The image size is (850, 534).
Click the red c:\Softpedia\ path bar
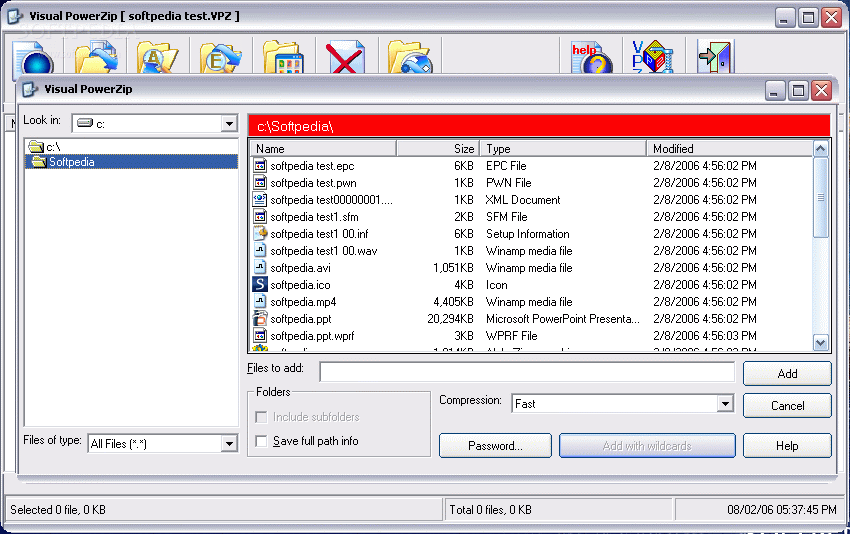coord(539,125)
